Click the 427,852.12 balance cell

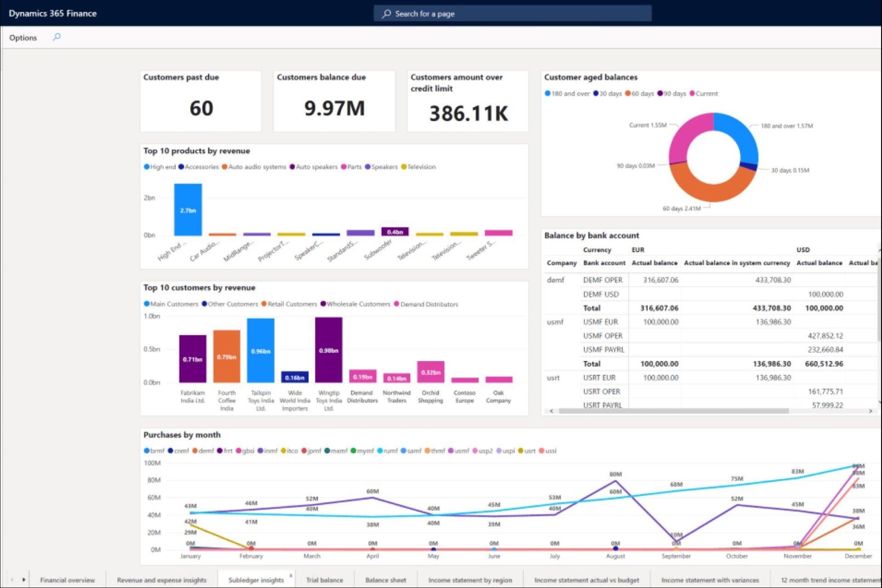[x=825, y=336]
